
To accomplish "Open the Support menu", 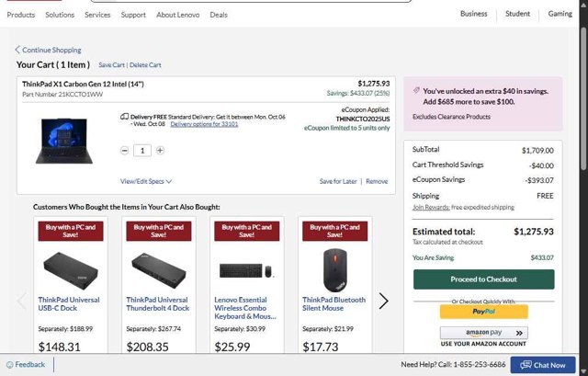I will [x=133, y=15].
